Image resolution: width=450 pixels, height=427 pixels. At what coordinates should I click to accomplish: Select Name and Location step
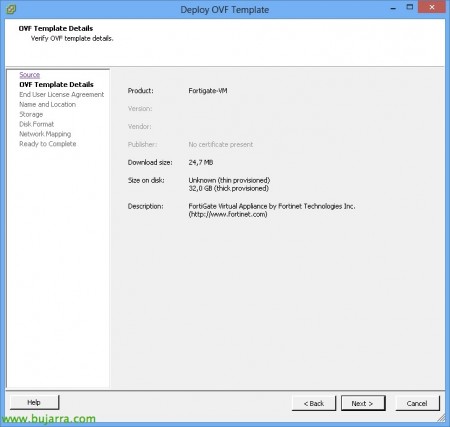pyautogui.click(x=48, y=104)
